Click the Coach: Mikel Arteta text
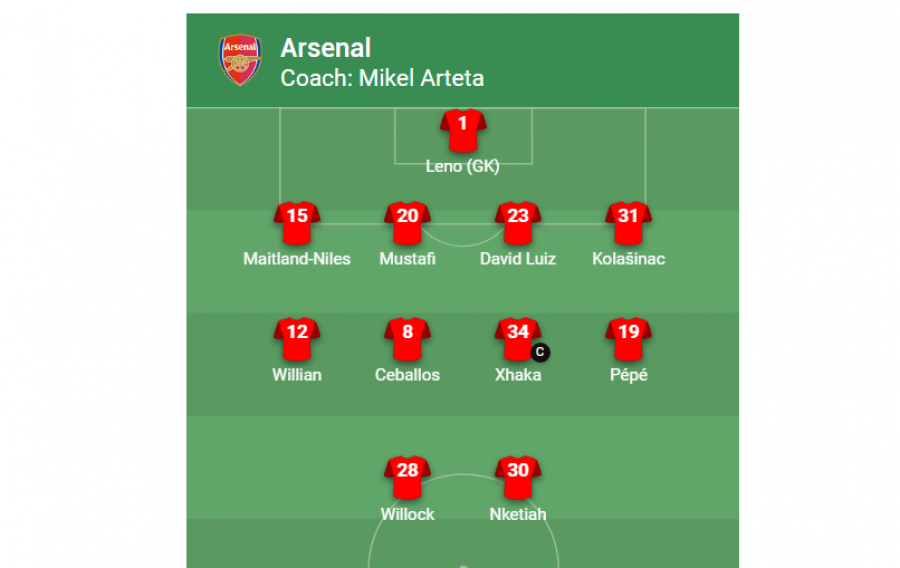The width and height of the screenshot is (900, 568). [x=382, y=78]
